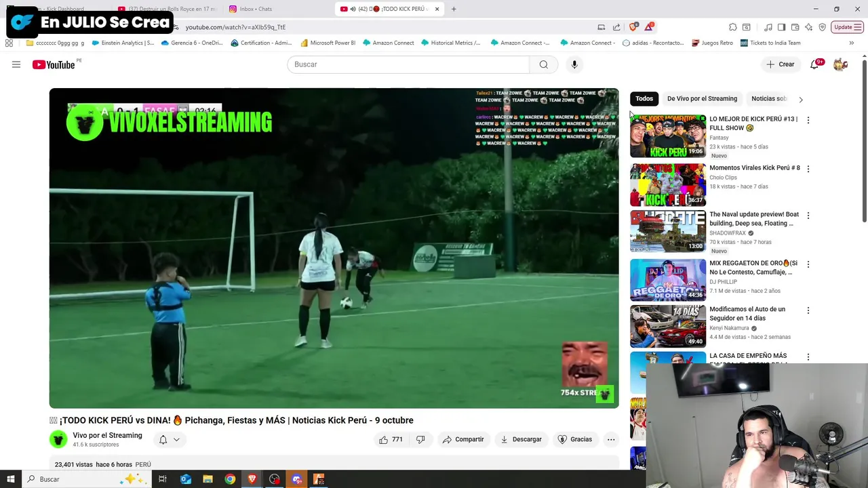
Task: Open the Tickets to India Team bookmark
Action: 770,43
